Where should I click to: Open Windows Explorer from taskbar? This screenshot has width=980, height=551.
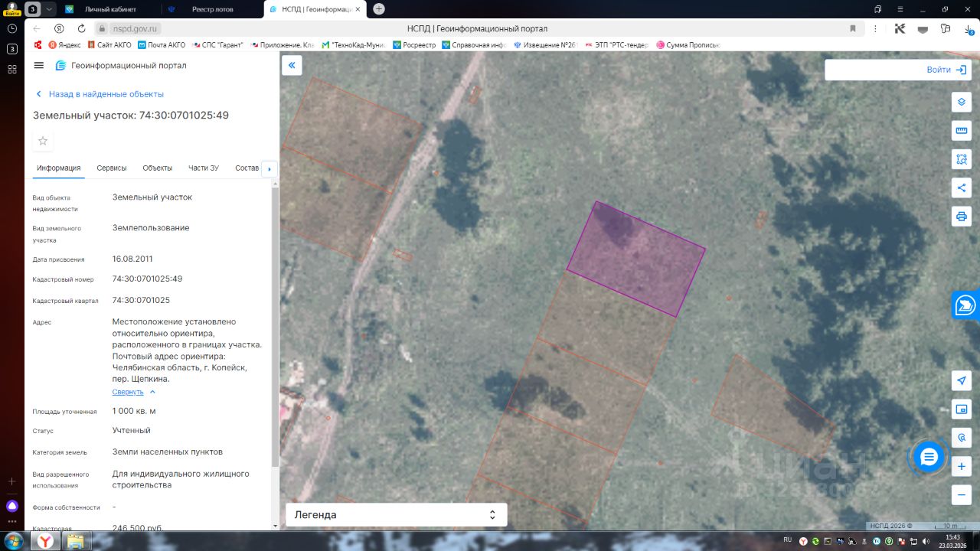pos(75,541)
